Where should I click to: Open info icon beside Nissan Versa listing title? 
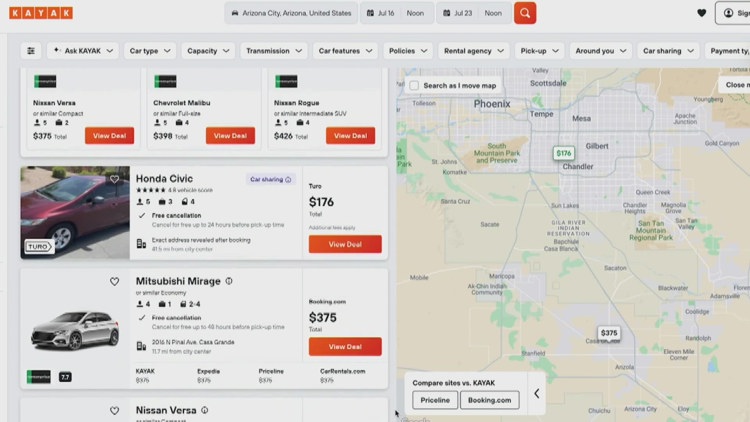click(x=205, y=410)
